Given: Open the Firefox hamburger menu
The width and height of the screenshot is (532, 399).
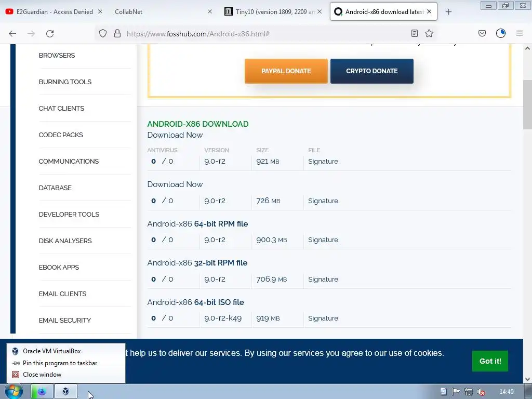Looking at the screenshot, I should (x=520, y=33).
